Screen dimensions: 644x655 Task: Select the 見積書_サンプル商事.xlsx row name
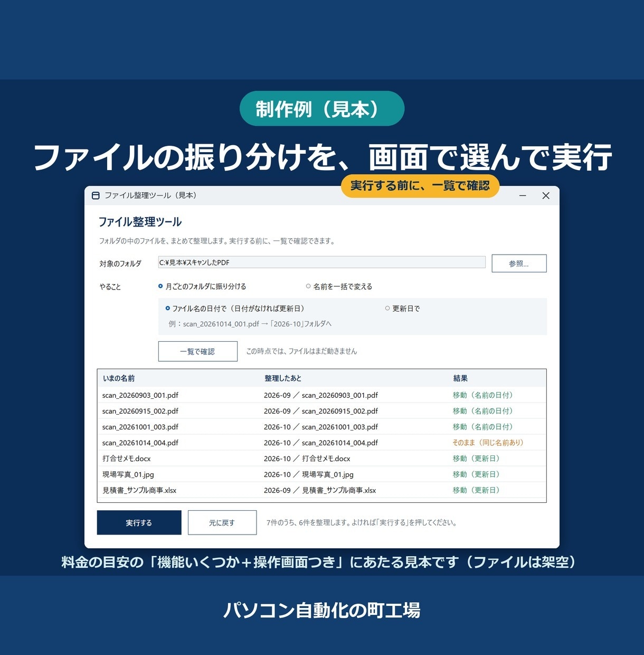pyautogui.click(x=139, y=490)
